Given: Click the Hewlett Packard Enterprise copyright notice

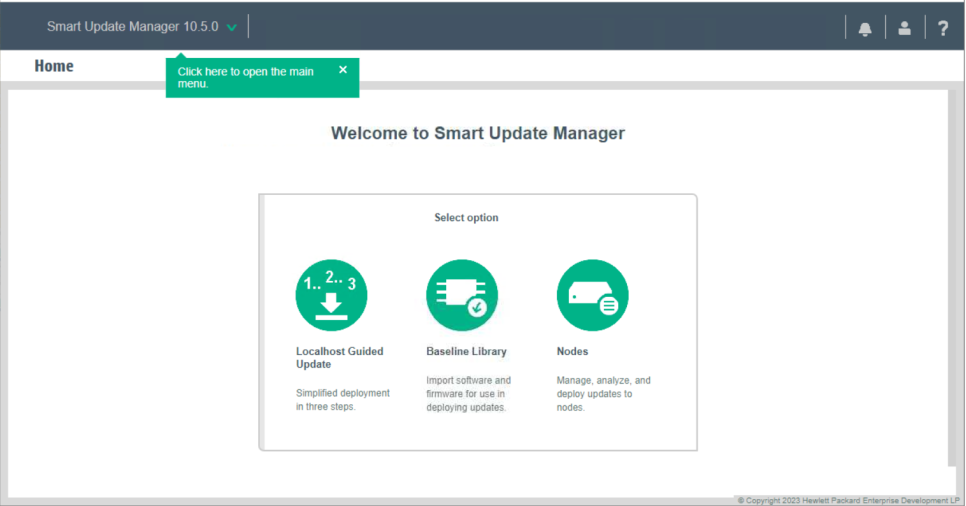Looking at the screenshot, I should (848, 500).
